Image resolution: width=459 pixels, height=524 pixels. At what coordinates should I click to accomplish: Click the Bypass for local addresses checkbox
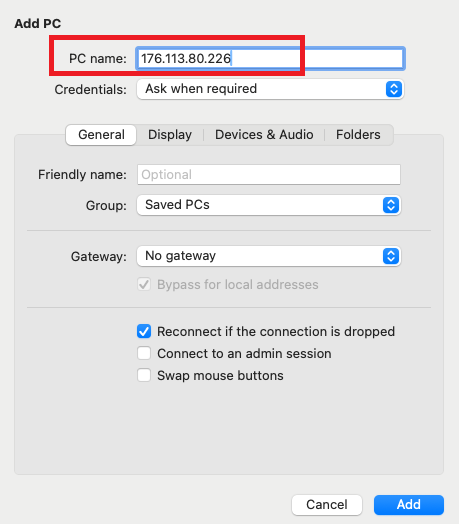[x=144, y=284]
